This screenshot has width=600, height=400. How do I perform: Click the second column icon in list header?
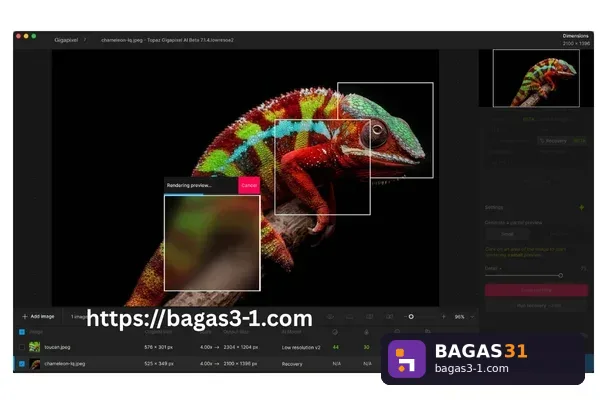(366, 332)
